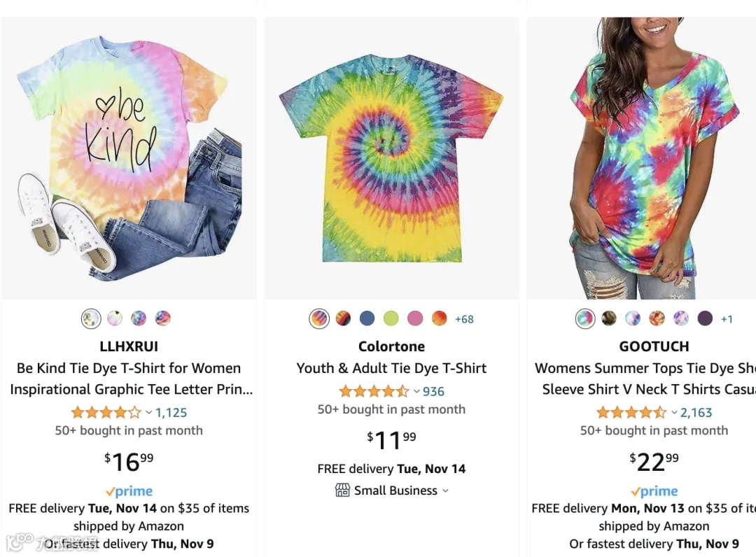Select the dark purple GOOTUCH swatch
This screenshot has width=756, height=557.
(x=705, y=319)
